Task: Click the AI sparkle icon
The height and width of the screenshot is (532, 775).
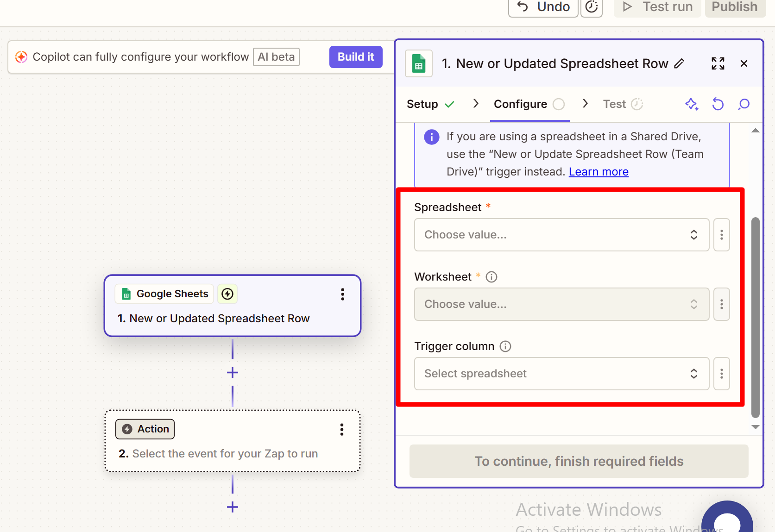Action: point(692,104)
